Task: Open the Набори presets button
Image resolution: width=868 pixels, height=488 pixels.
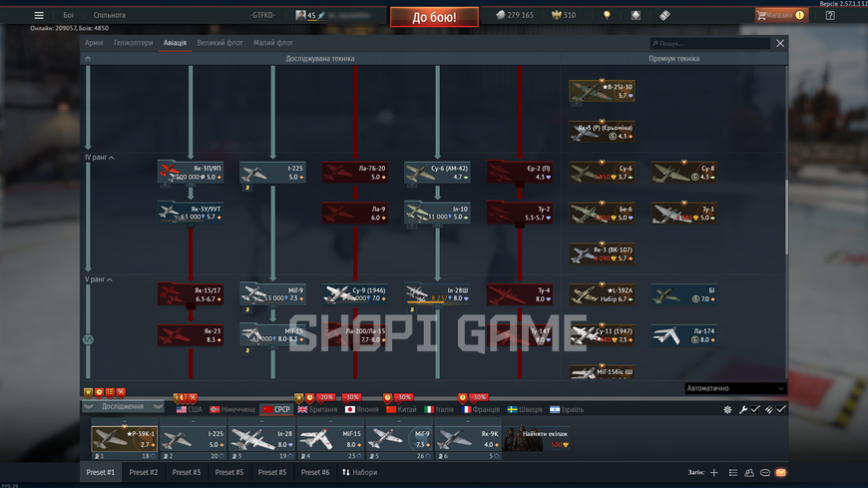Action: tap(359, 472)
